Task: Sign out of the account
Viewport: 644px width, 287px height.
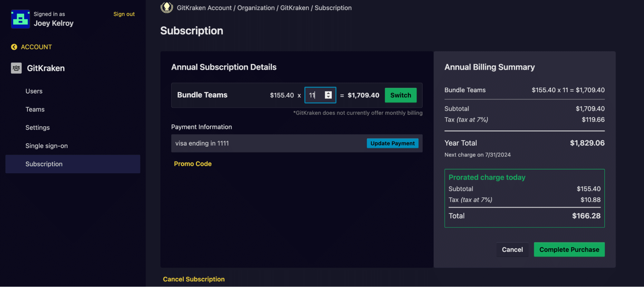Action: pos(124,14)
